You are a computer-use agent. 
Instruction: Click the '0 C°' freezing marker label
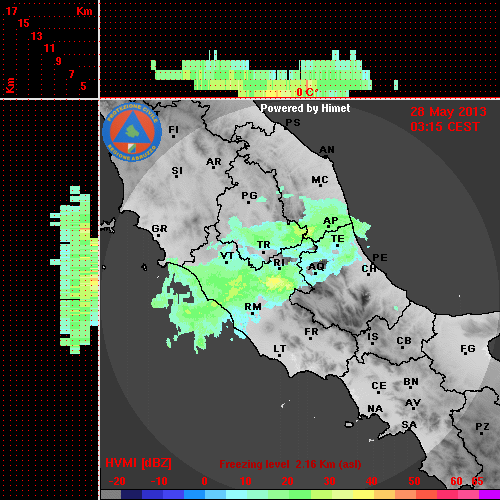point(307,92)
